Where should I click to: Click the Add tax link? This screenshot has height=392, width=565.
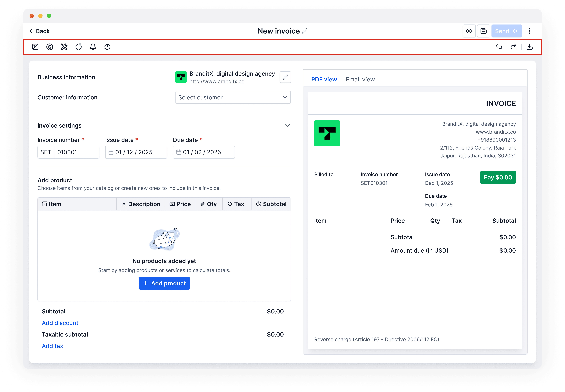pyautogui.click(x=52, y=346)
